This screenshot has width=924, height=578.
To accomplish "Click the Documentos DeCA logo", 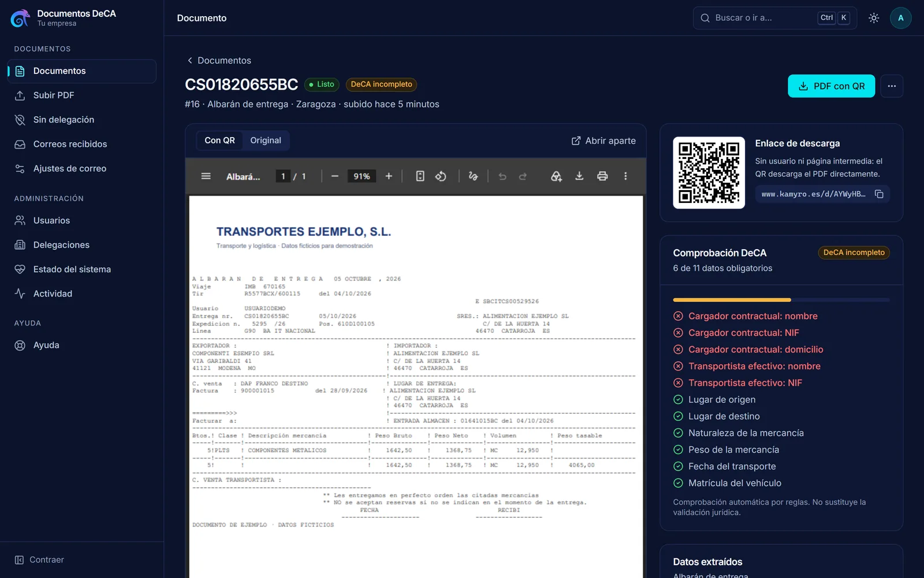I will (20, 18).
